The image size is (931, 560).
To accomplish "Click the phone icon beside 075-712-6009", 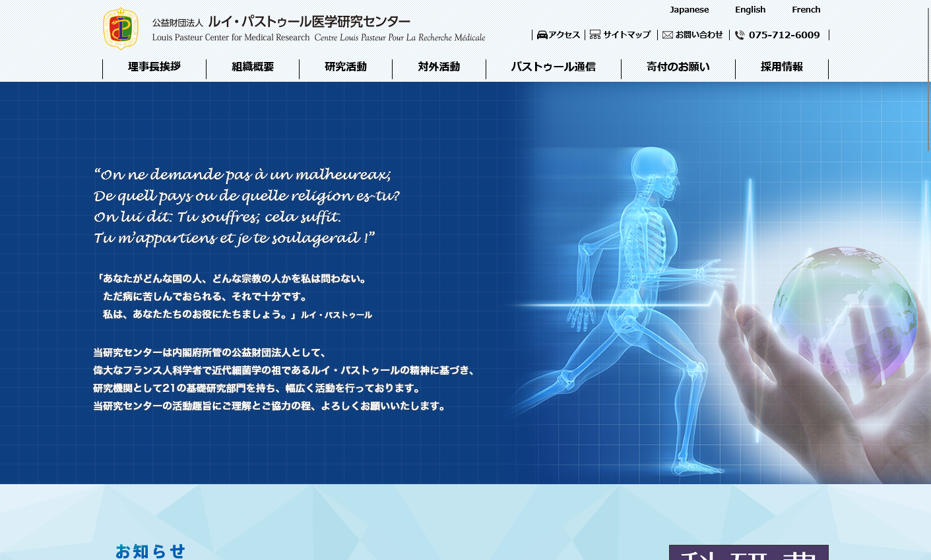I will tap(740, 36).
